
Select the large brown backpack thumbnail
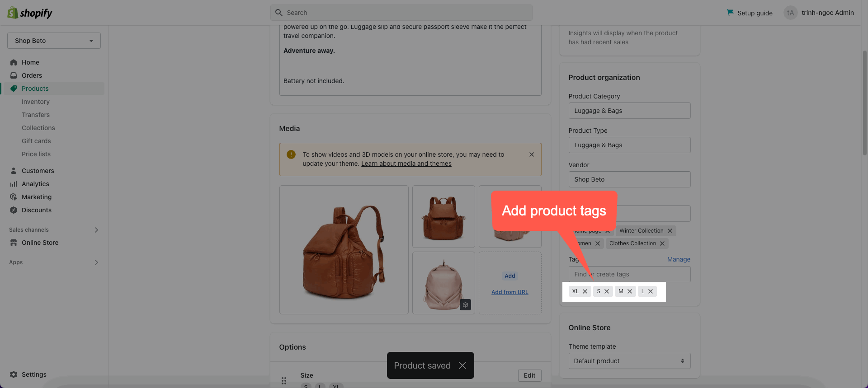click(x=344, y=249)
